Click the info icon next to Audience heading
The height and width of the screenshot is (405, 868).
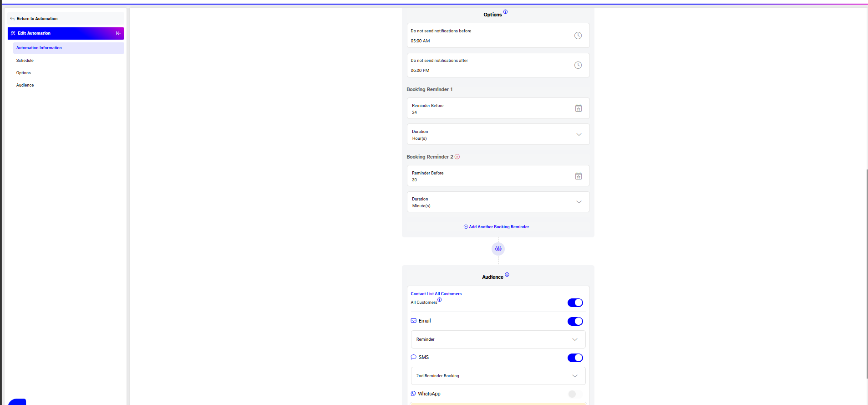pos(507,275)
